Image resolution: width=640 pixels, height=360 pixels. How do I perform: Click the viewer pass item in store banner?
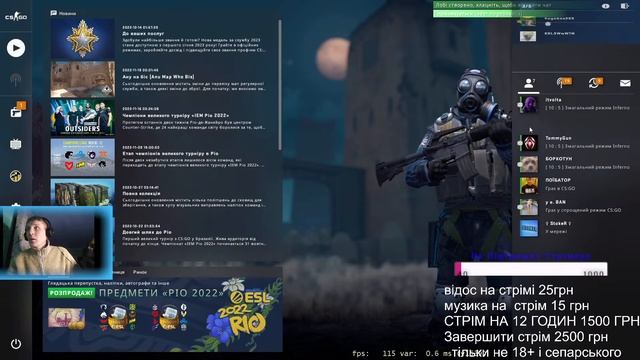(x=67, y=318)
